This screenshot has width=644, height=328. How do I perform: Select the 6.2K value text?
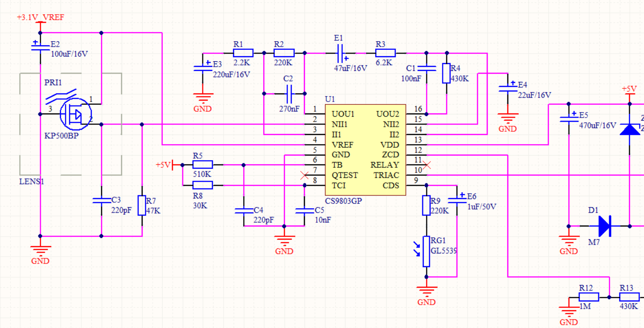[383, 63]
